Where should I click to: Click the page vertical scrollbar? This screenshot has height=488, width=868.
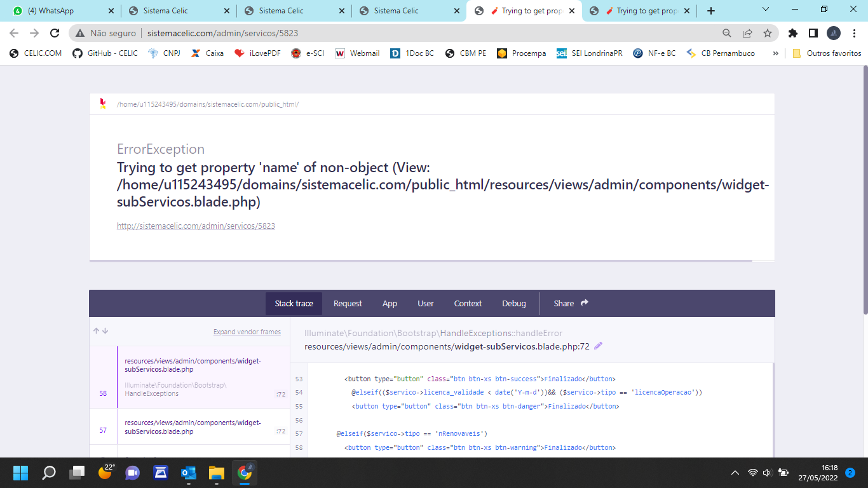click(x=864, y=191)
